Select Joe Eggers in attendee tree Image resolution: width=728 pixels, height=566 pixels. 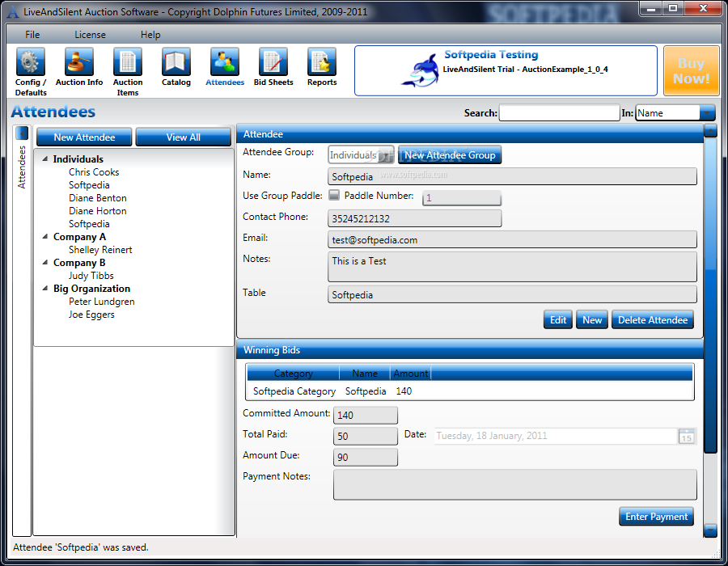(91, 315)
